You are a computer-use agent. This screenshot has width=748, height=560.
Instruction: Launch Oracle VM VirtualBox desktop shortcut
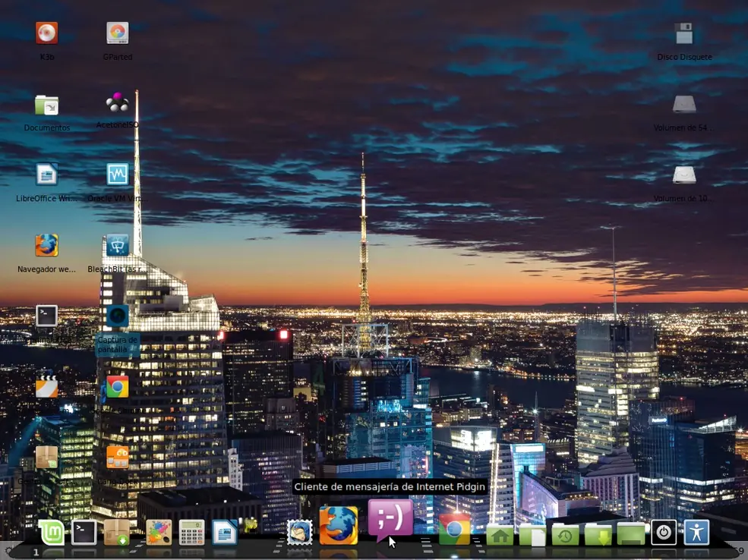tap(118, 175)
